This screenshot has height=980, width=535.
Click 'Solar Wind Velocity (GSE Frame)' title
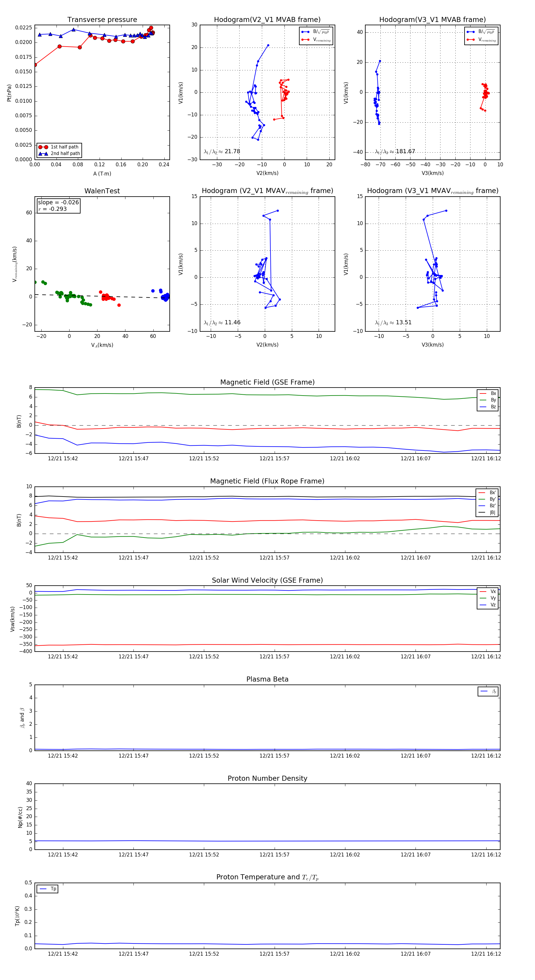point(267,581)
